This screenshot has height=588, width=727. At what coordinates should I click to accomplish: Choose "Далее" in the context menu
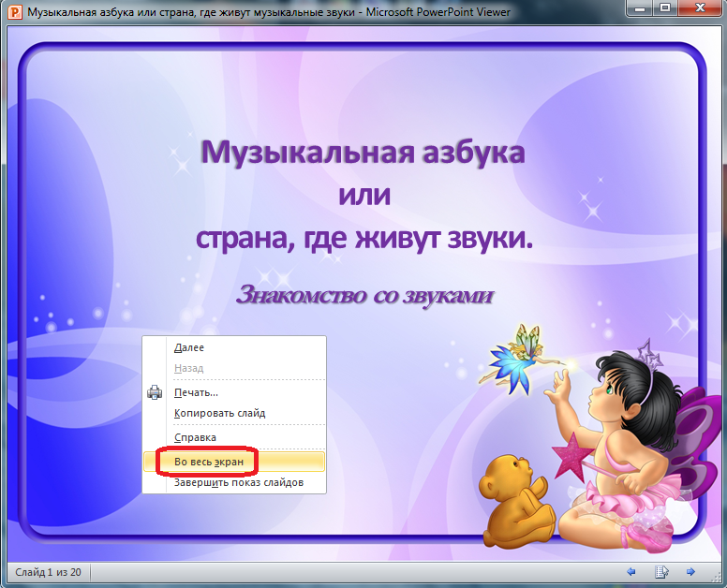(x=189, y=348)
